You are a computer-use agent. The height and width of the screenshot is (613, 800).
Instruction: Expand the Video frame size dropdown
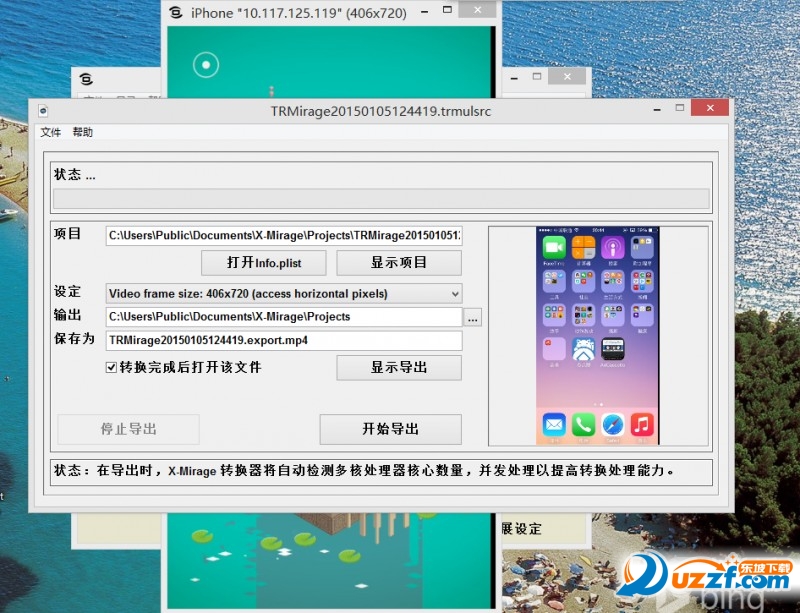[284, 294]
